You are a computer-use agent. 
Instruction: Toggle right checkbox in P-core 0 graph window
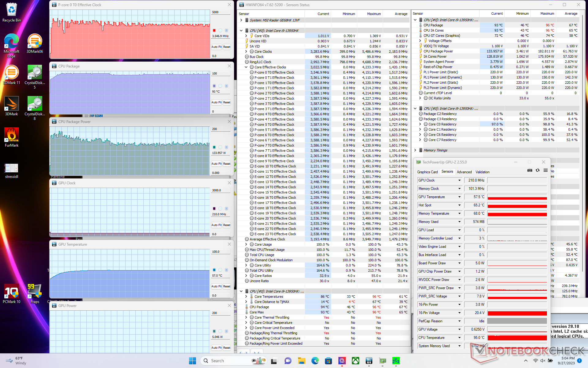coord(226,30)
